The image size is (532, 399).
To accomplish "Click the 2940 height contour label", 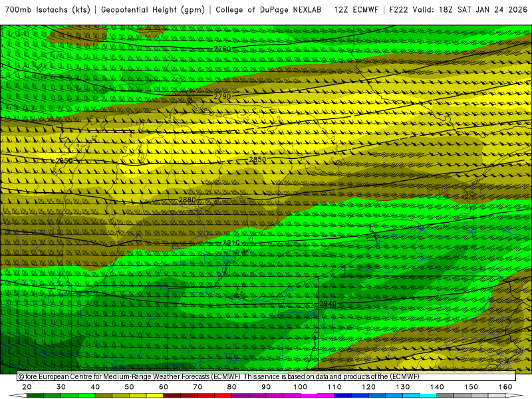I will tap(328, 304).
